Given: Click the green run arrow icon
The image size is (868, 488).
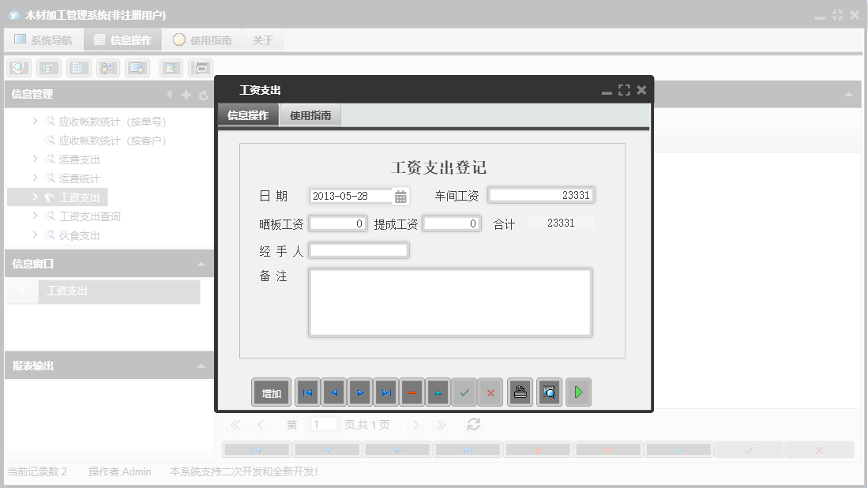Looking at the screenshot, I should [578, 392].
